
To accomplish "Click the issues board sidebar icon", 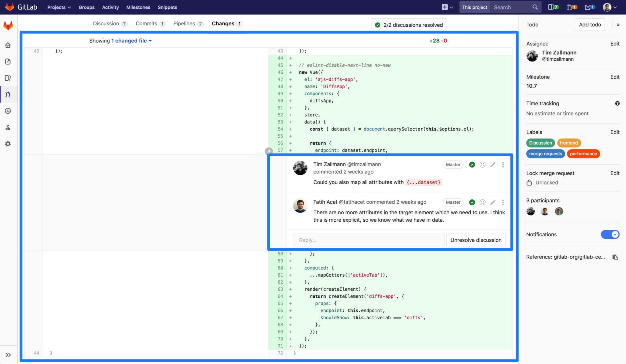I will pos(8,78).
